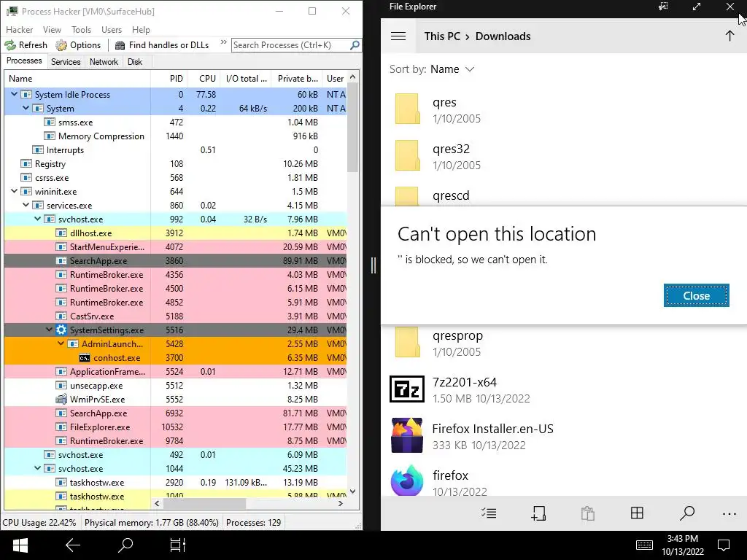Open the Help menu
747x560 pixels.
pos(141,29)
